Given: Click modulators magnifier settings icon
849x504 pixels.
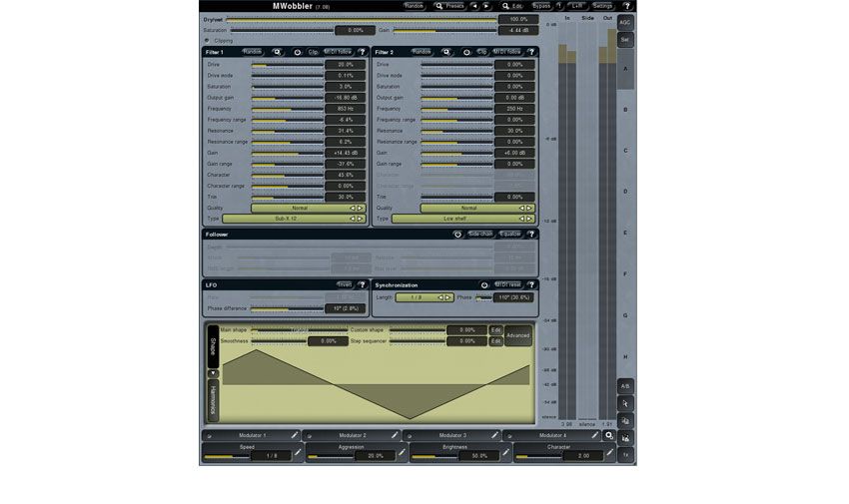Looking at the screenshot, I should (x=609, y=435).
